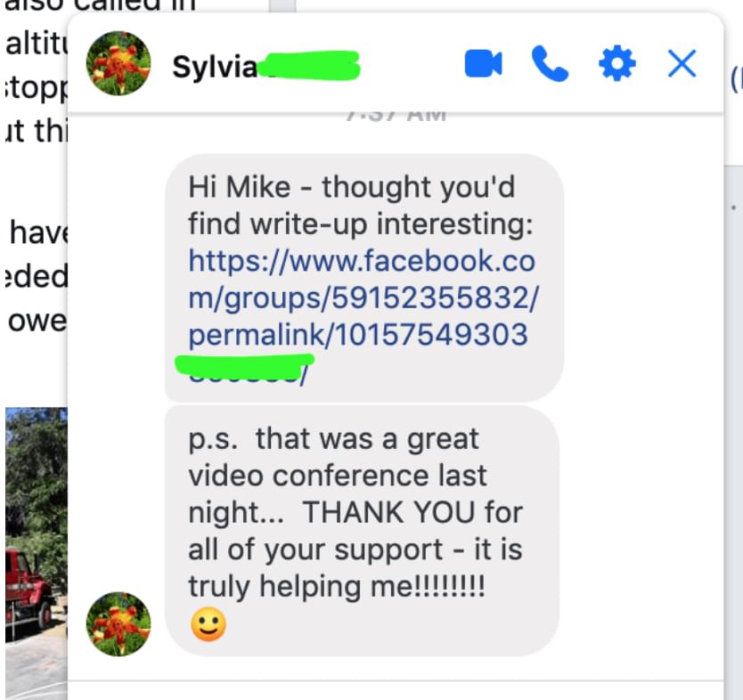The width and height of the screenshot is (743, 700).
Task: Click the smiley emoji in last message
Action: click(208, 623)
